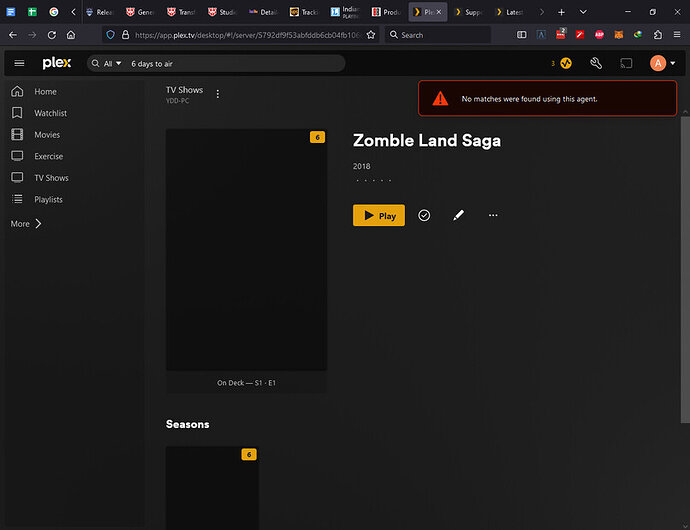The width and height of the screenshot is (690, 530).
Task: Switch to the Support tab
Action: pos(469,12)
